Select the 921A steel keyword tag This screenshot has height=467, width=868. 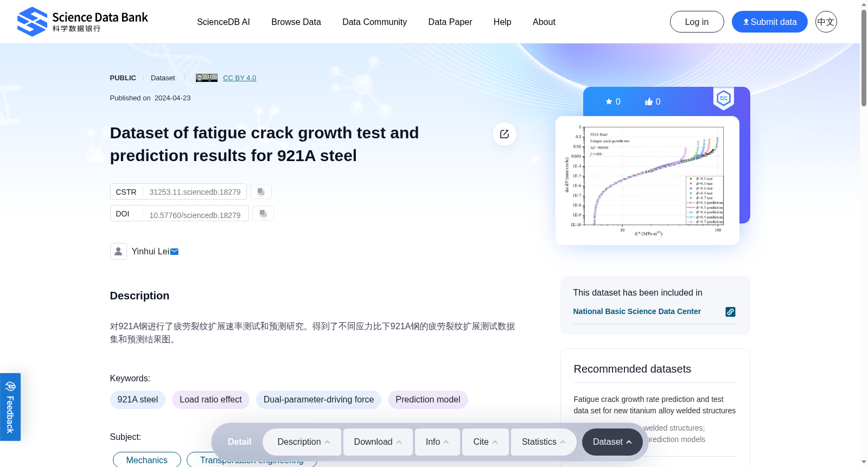[138, 400]
